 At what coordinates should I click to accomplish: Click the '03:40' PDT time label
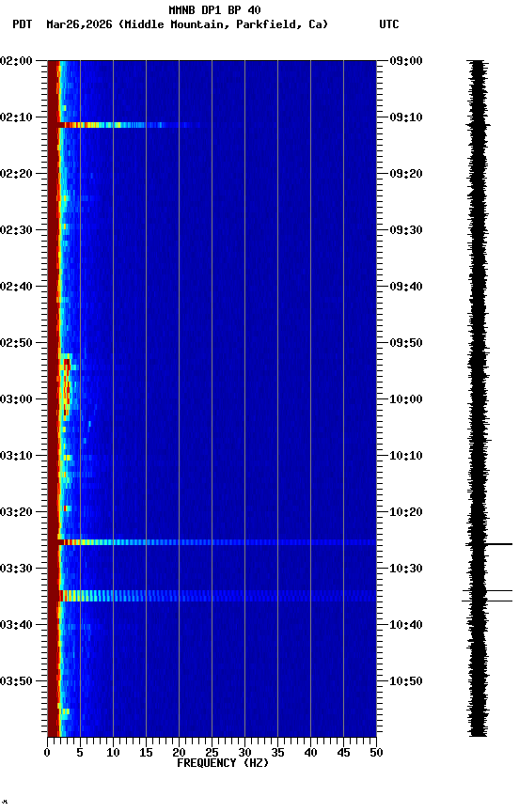(16, 625)
